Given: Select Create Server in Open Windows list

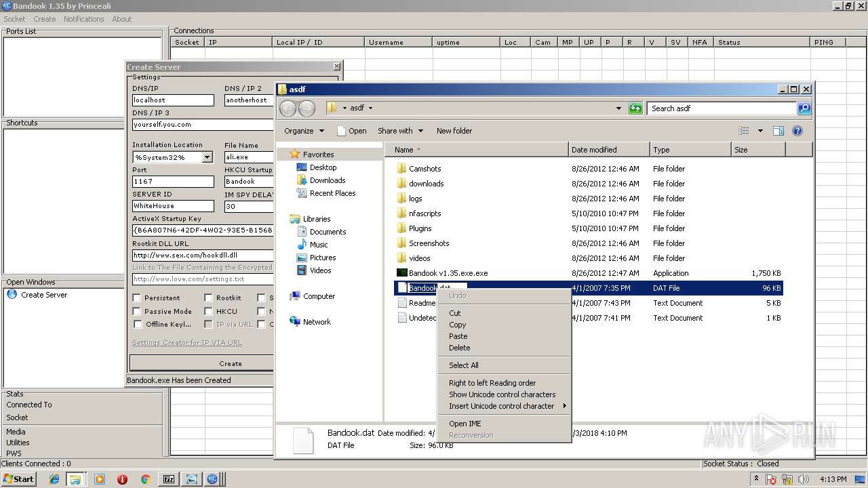Looking at the screenshot, I should click(x=44, y=295).
